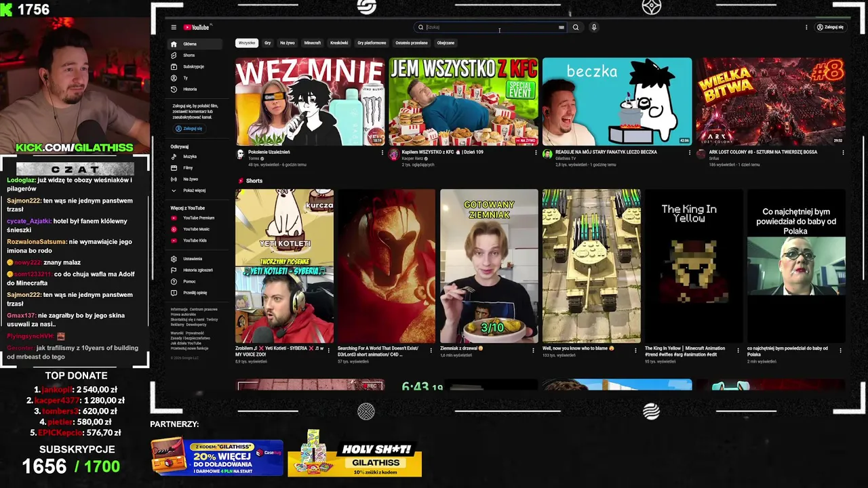The height and width of the screenshot is (488, 868).
Task: Open the GOTOWANY ZIEMNIAK short
Action: click(x=489, y=266)
